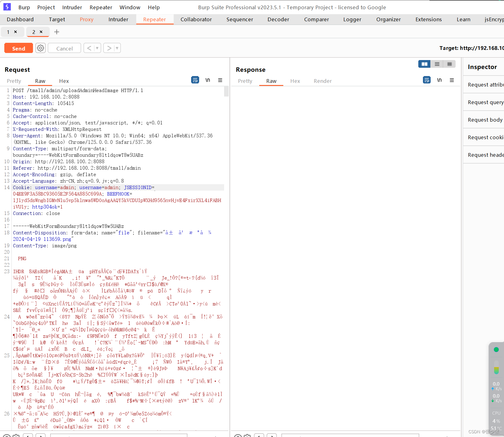The width and height of the screenshot is (504, 437).
Task: Switch to the Intruder tool tab
Action: click(118, 19)
